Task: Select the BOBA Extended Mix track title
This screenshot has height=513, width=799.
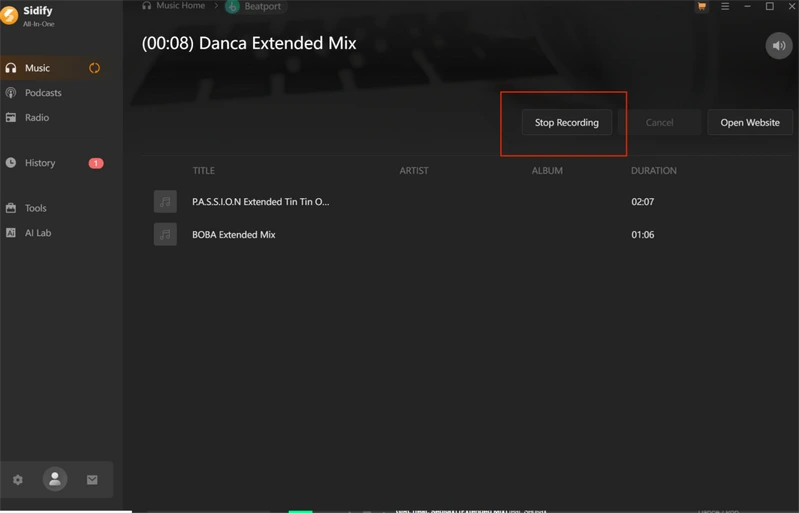Action: point(233,235)
